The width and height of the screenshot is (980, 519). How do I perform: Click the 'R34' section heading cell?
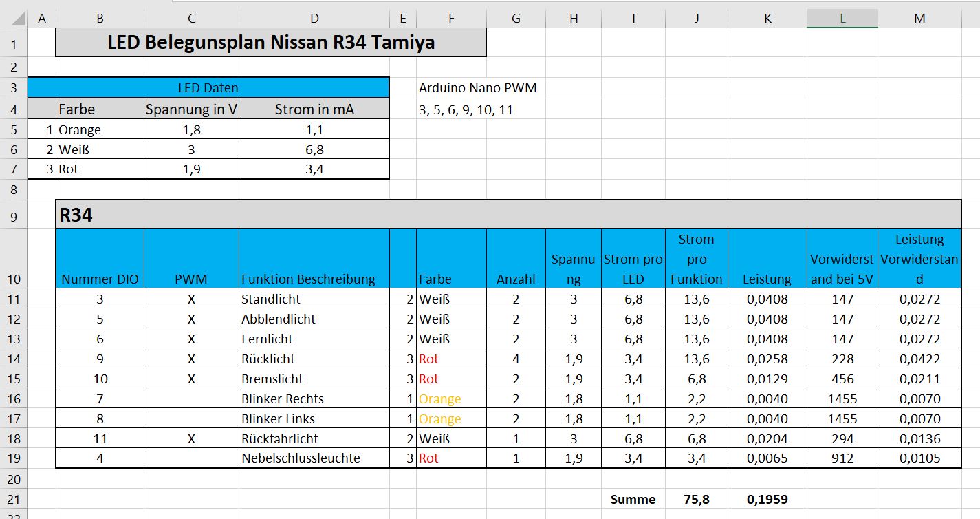coord(508,215)
